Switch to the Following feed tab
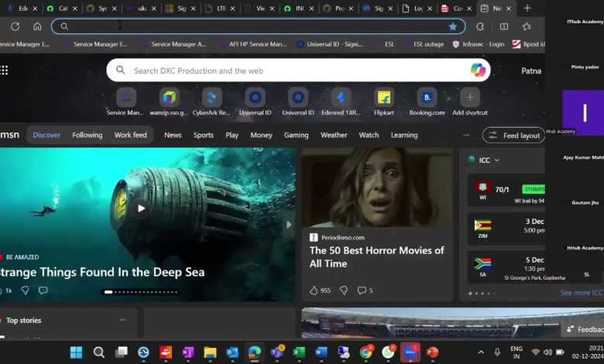604x364 pixels. [88, 135]
